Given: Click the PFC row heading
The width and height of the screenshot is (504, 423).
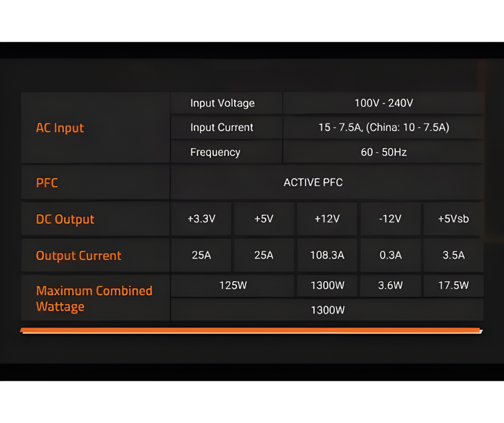Looking at the screenshot, I should [x=47, y=183].
